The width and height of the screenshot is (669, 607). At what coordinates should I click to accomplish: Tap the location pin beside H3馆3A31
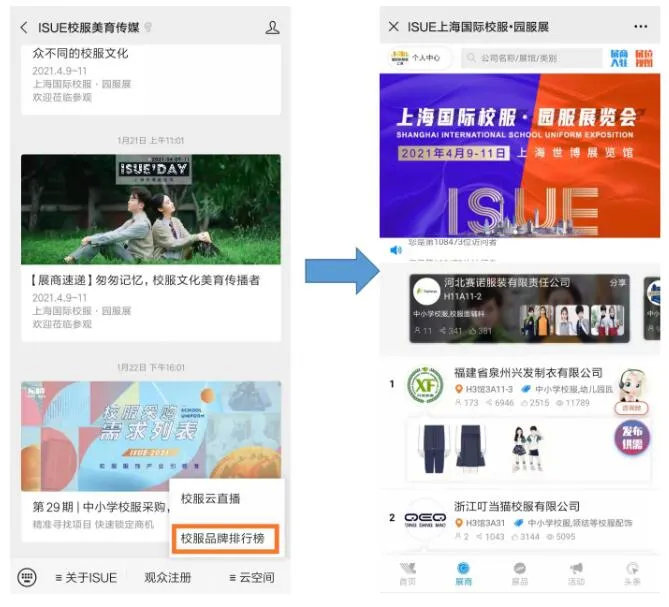point(459,523)
